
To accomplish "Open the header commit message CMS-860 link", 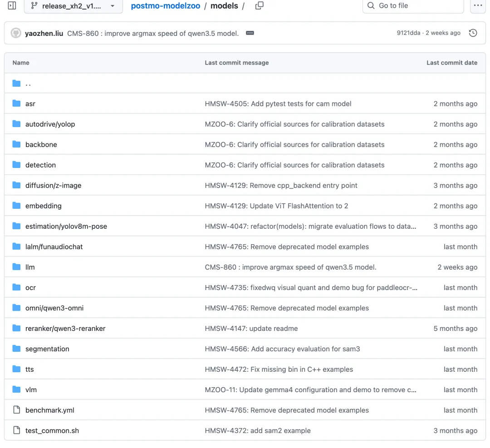I will tap(153, 34).
